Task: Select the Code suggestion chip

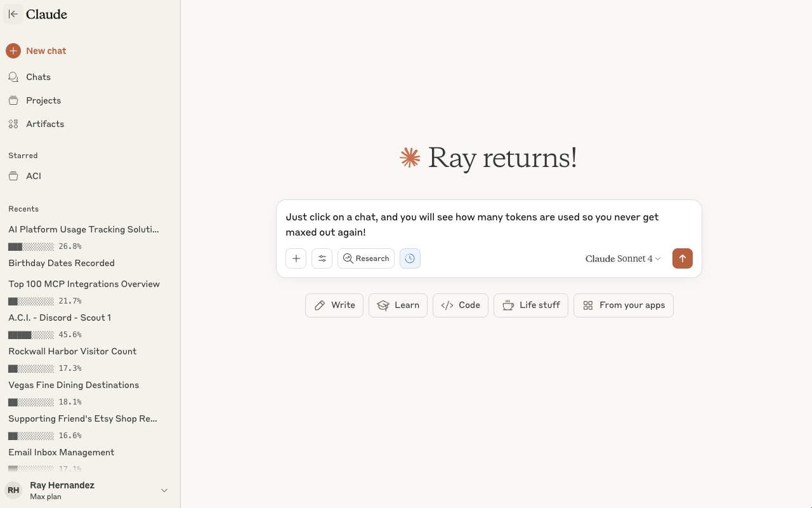Action: [x=461, y=305]
